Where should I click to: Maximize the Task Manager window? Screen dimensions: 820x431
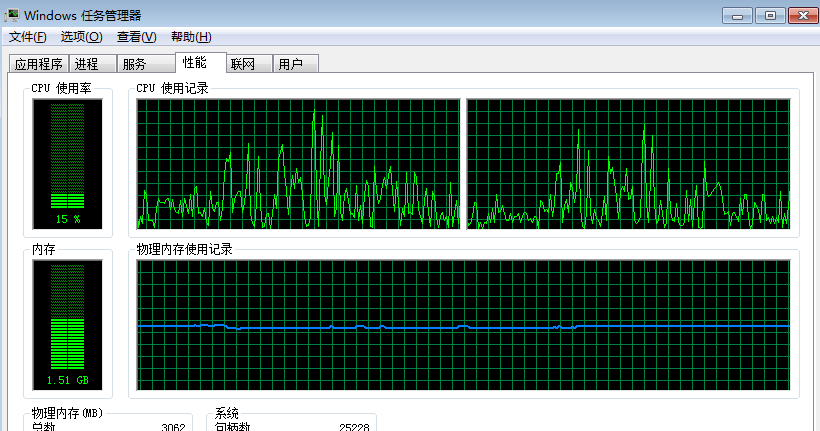pyautogui.click(x=770, y=16)
